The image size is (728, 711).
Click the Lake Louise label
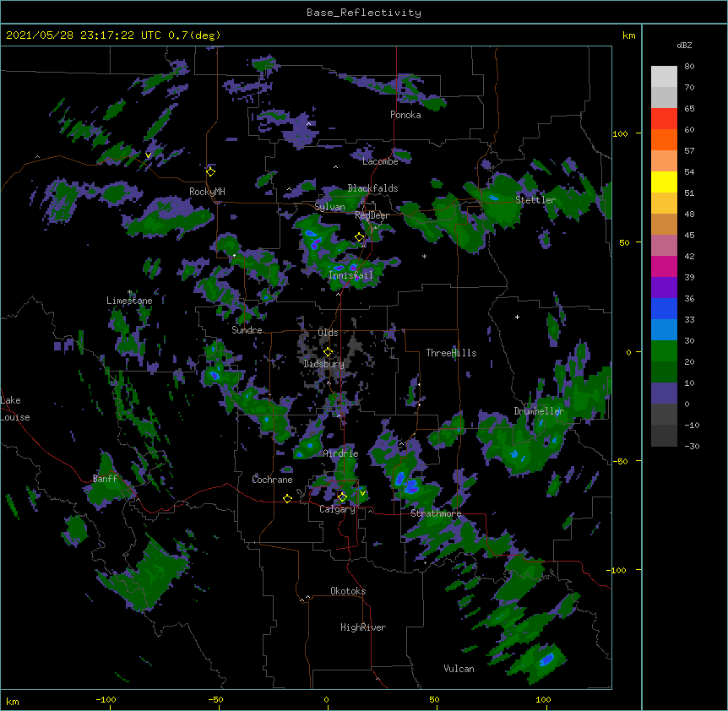(x=15, y=409)
